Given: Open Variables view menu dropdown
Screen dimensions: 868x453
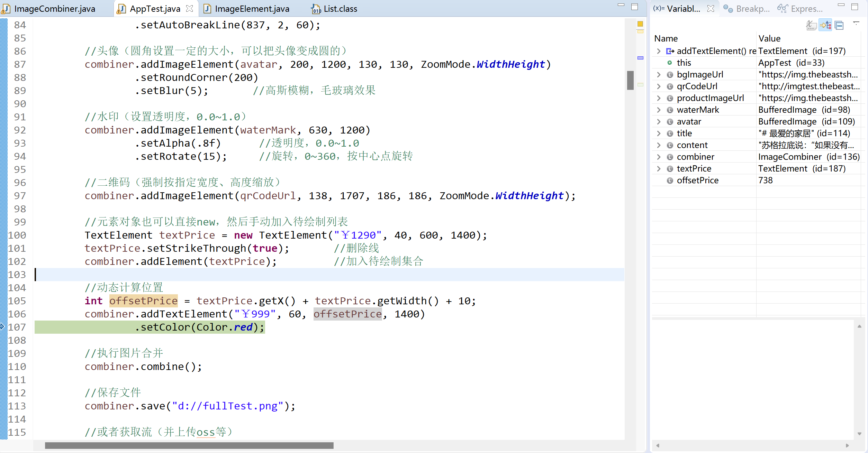Looking at the screenshot, I should 856,23.
